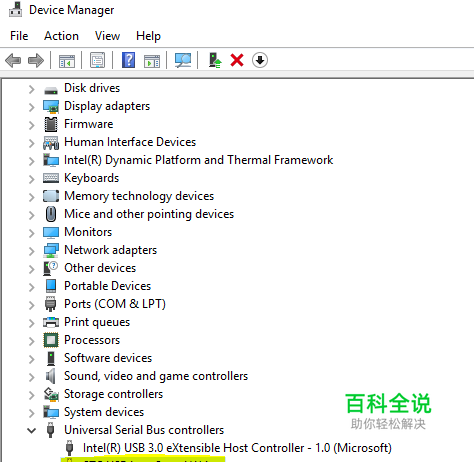Click the System devices folder icon

(x=51, y=412)
